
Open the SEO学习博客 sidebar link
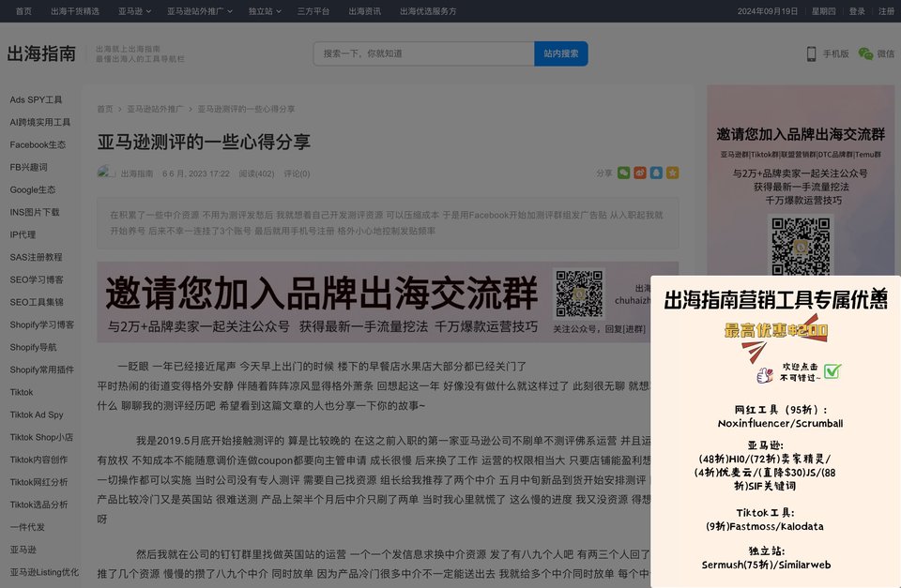(37, 279)
